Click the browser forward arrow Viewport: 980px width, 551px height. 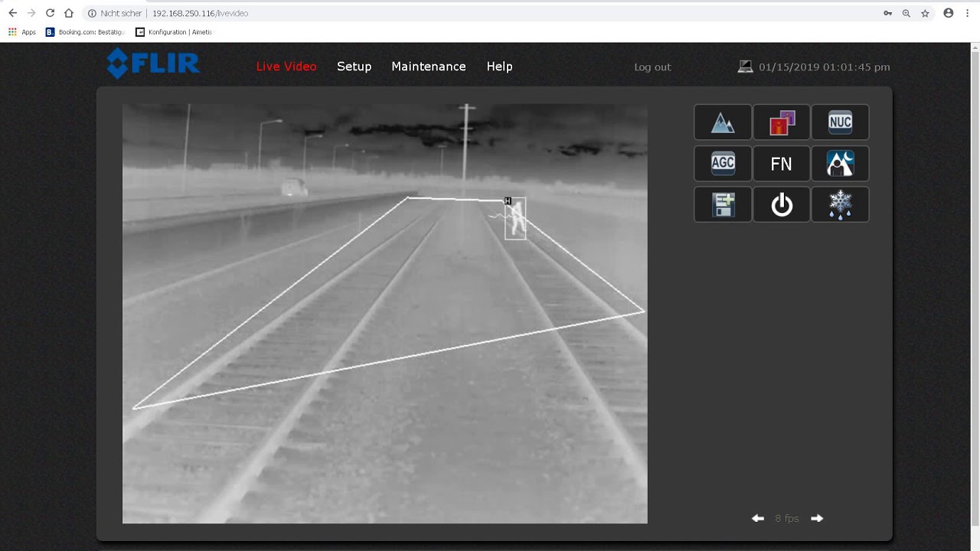pos(31,13)
